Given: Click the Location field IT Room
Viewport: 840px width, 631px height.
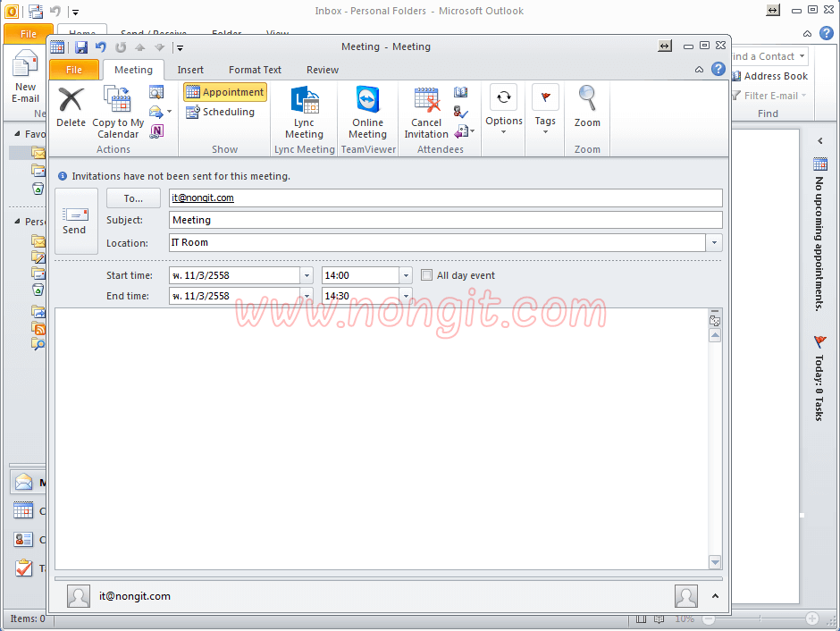Looking at the screenshot, I should 437,242.
